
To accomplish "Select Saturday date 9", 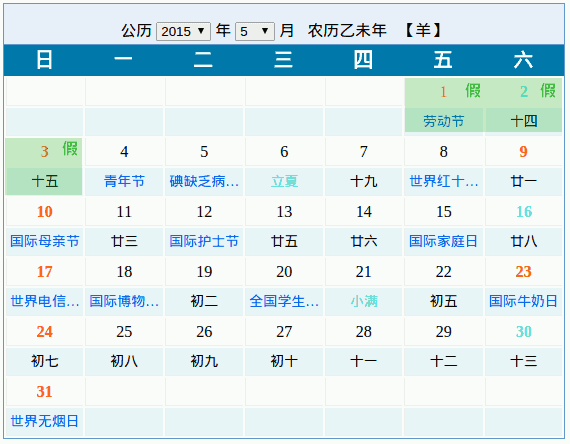I will (523, 152).
